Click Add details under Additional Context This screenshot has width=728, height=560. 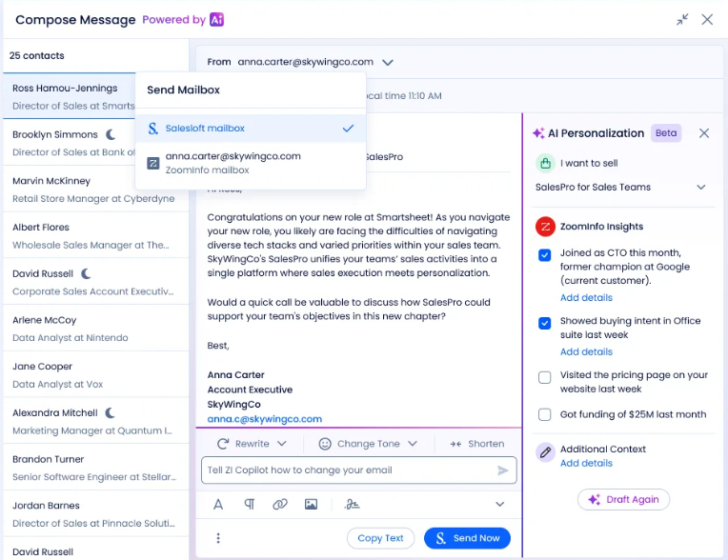[586, 464]
